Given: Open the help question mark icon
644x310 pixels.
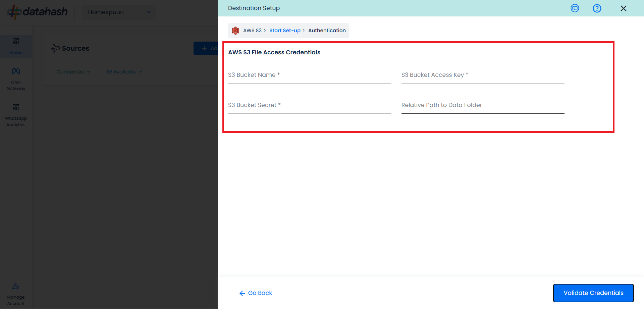Looking at the screenshot, I should (597, 8).
